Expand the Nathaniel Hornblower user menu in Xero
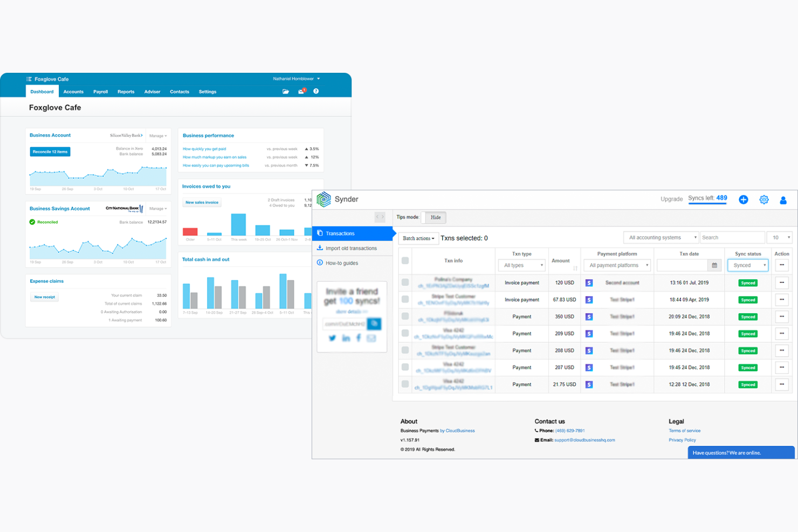 pyautogui.click(x=297, y=79)
